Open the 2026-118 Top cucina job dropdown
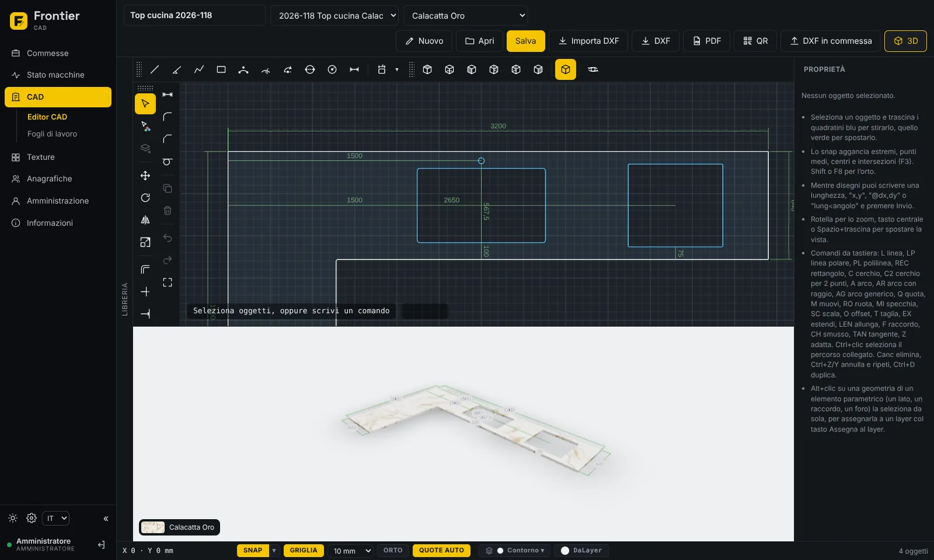934x560 pixels. [x=334, y=16]
